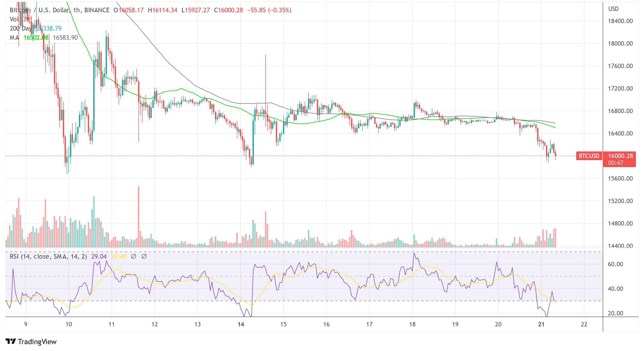This screenshot has width=644, height=351.
Task: Click the 15200.00 price axis label
Action: point(620,201)
